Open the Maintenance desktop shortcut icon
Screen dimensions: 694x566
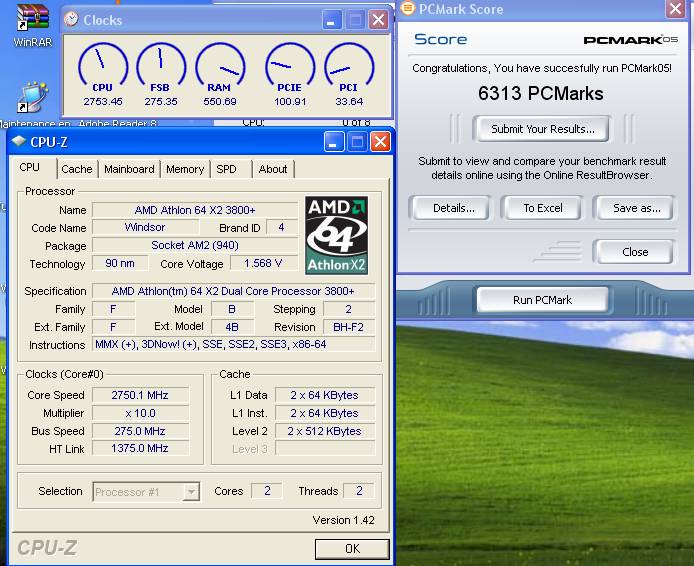coord(32,97)
